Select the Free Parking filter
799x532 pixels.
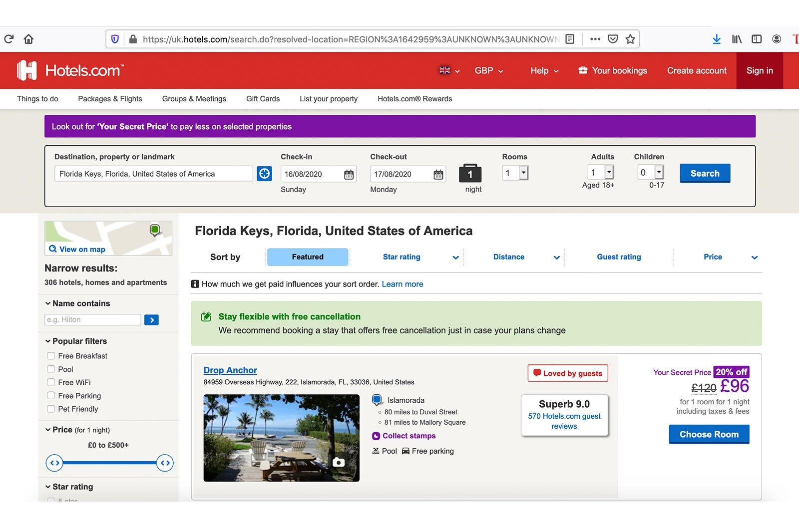(x=51, y=395)
